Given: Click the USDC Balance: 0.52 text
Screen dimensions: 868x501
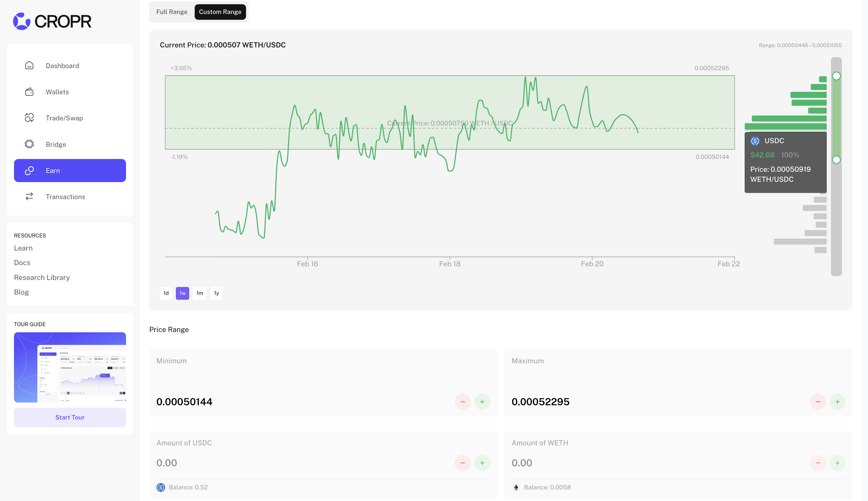Looking at the screenshot, I should tap(188, 487).
